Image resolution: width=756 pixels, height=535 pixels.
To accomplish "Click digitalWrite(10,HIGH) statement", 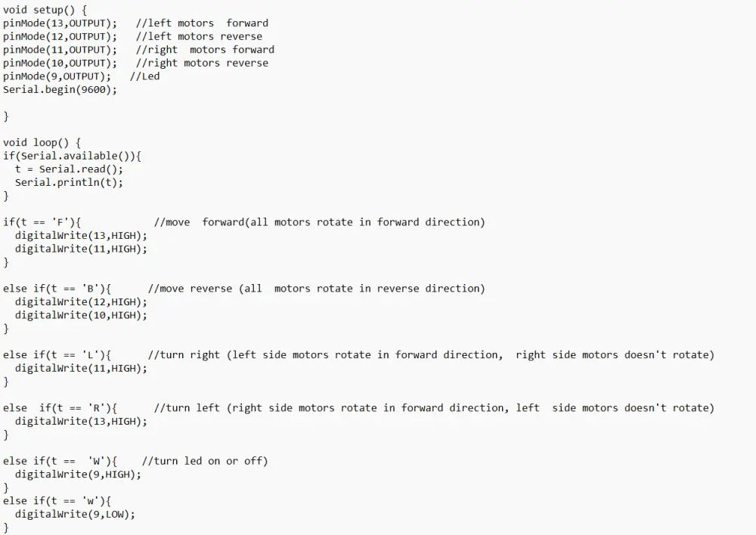I will click(x=81, y=315).
